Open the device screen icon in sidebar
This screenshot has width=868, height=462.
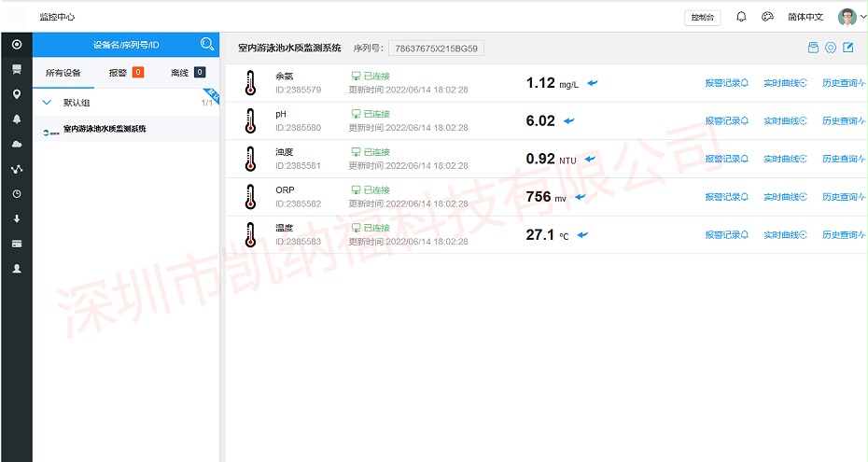coord(17,69)
